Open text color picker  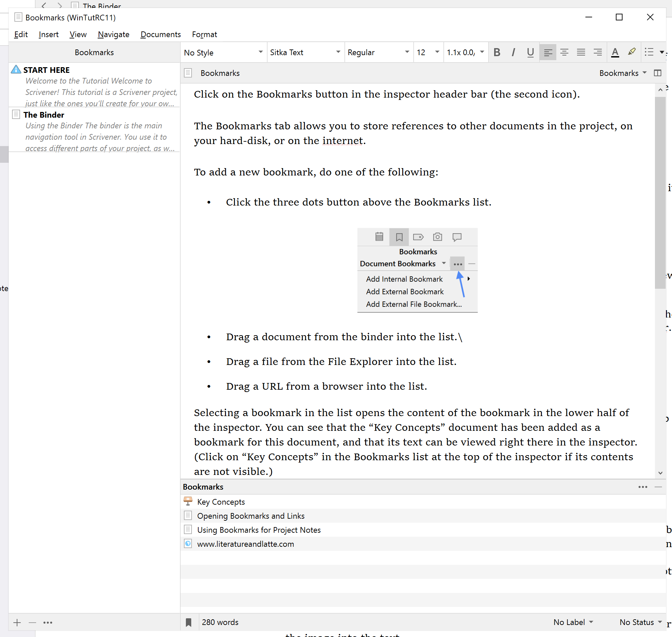pyautogui.click(x=615, y=52)
